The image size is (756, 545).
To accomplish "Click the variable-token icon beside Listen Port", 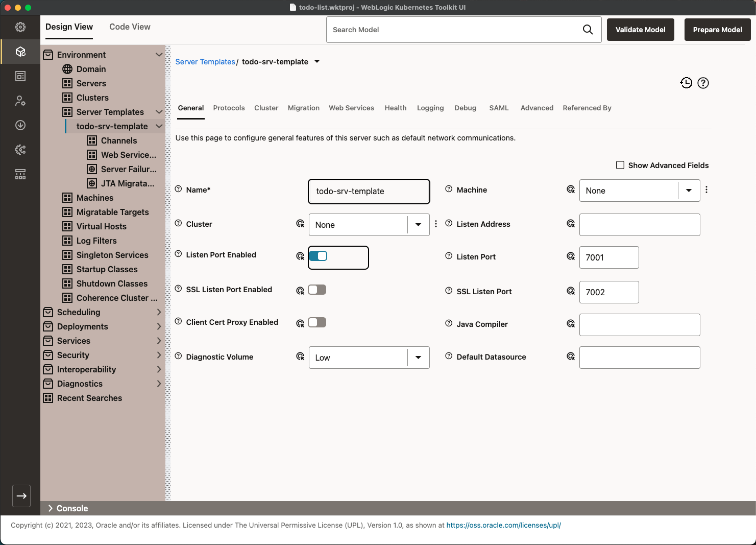I will (x=571, y=256).
